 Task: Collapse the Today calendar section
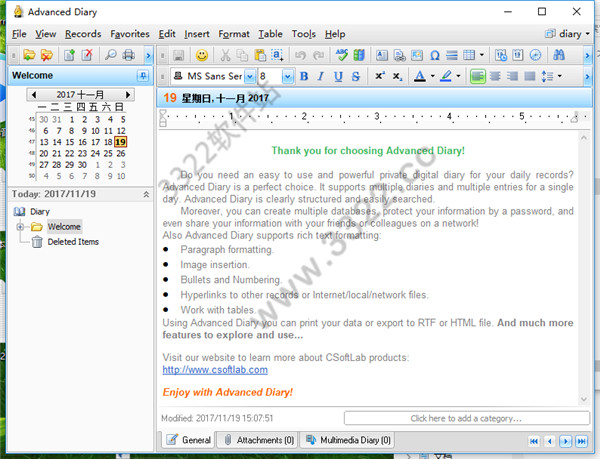(x=146, y=194)
